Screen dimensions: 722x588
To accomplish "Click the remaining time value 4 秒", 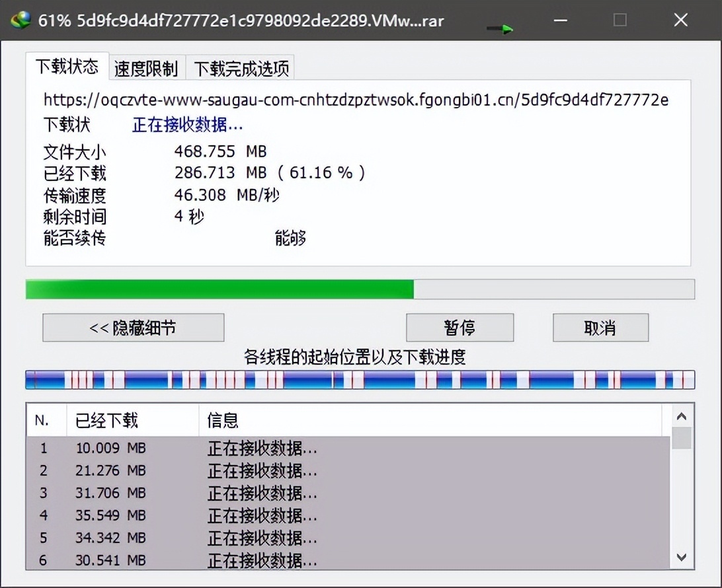I will 189,216.
